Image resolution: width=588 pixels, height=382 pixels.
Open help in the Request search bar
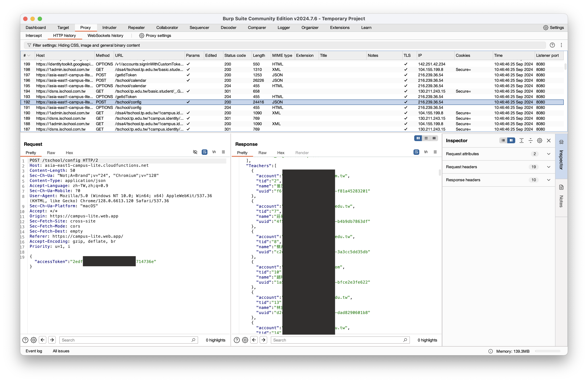click(25, 340)
